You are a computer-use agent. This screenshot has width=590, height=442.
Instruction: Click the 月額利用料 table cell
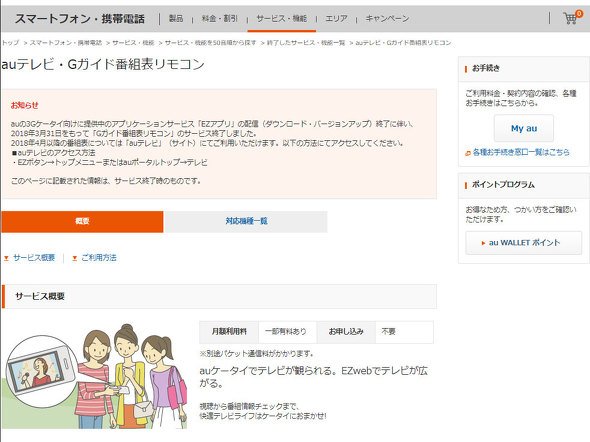click(x=229, y=332)
